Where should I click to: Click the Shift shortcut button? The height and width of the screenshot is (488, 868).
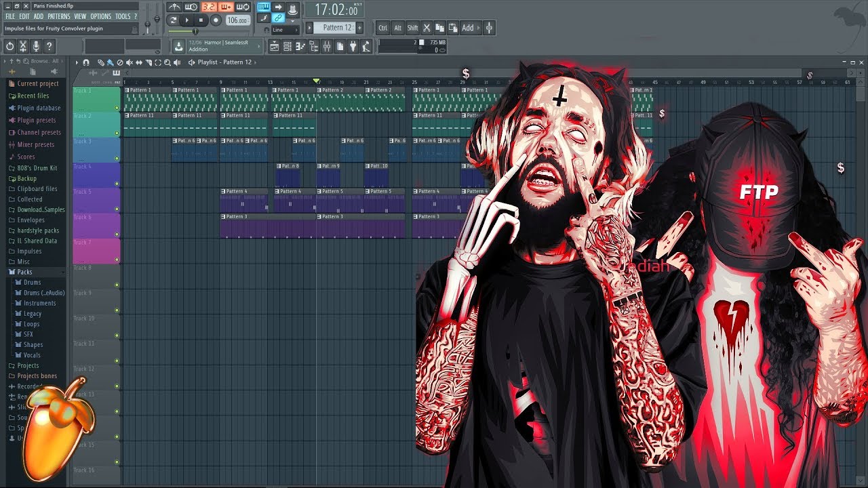(x=412, y=28)
